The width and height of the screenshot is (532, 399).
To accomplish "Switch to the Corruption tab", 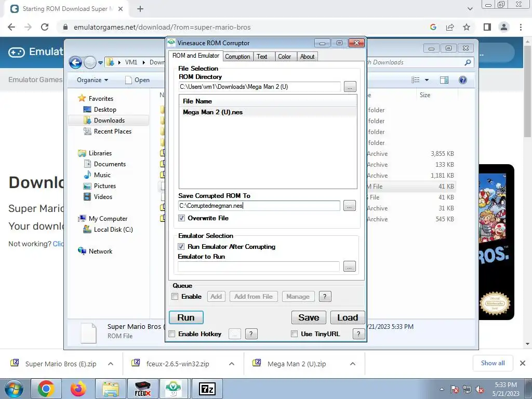I will 237,57.
